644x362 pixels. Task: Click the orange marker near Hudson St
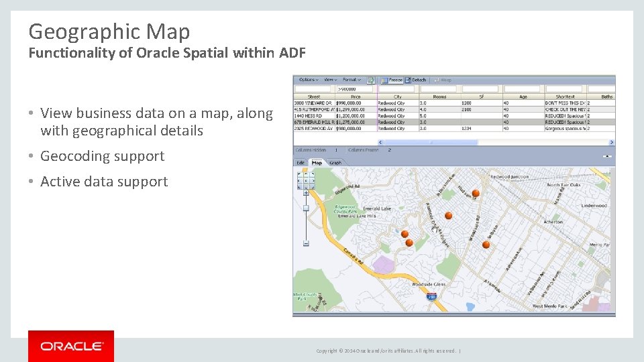pos(476,193)
